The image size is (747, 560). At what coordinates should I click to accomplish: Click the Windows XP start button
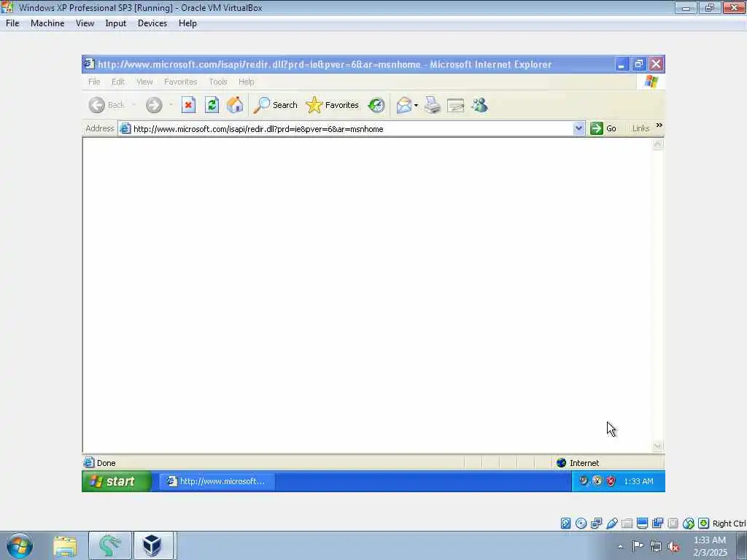tap(117, 481)
